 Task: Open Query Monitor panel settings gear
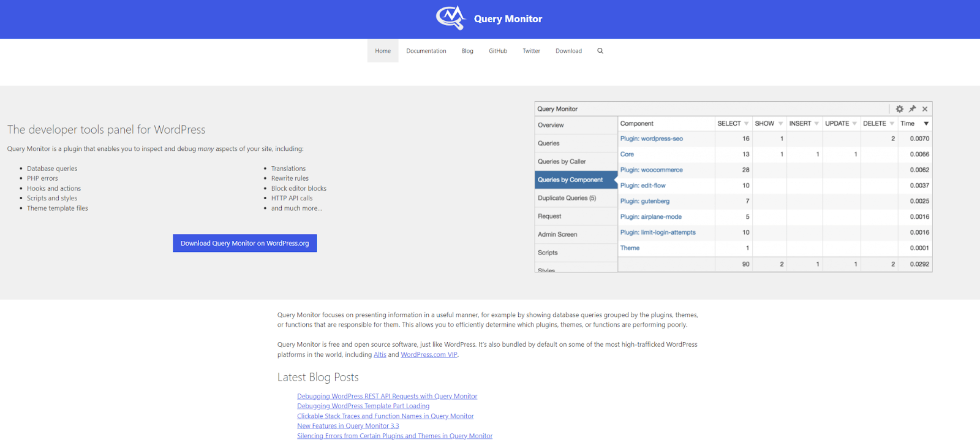[900, 108]
